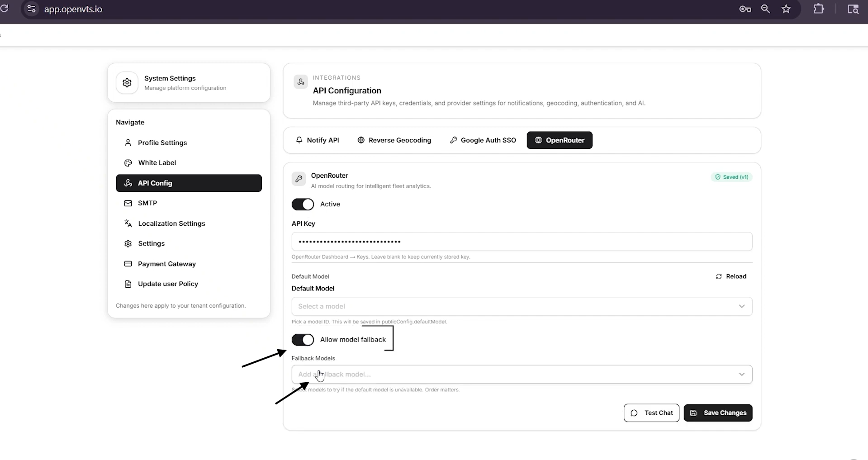Click the site info icon beside URL
This screenshot has height=460, width=868.
click(x=31, y=9)
